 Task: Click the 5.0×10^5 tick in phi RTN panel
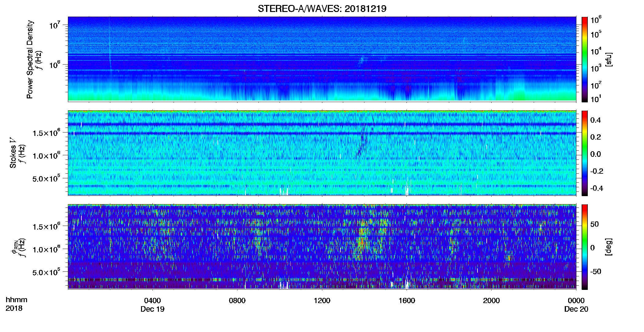pos(46,272)
